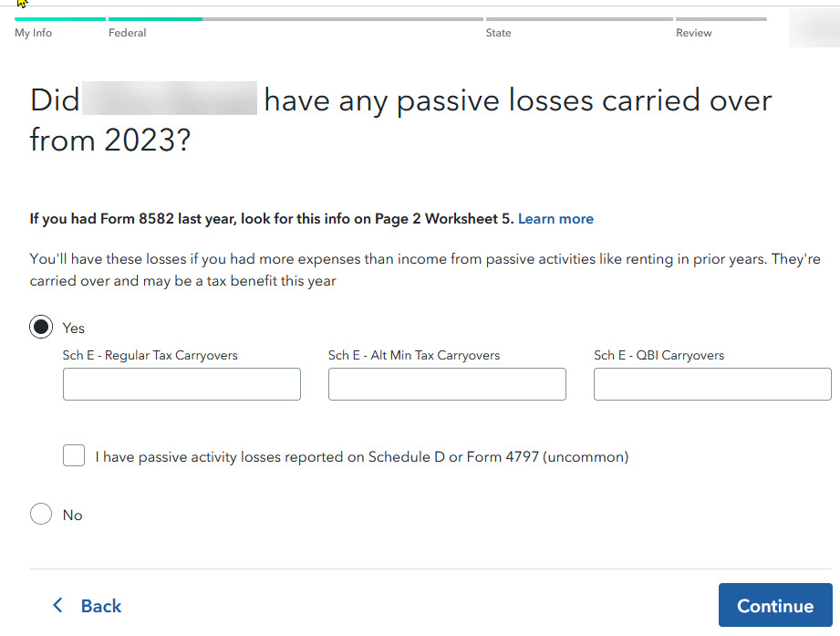Open the Learn more link

[x=555, y=219]
